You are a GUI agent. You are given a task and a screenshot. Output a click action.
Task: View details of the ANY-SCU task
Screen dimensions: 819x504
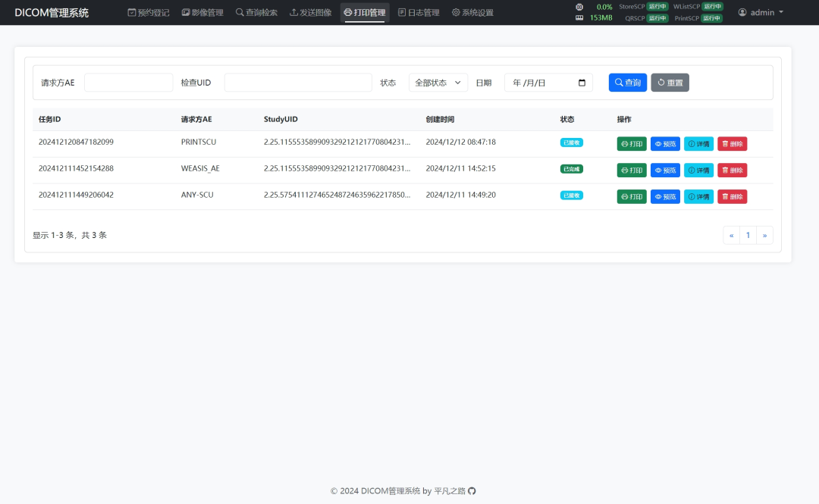[x=698, y=196]
